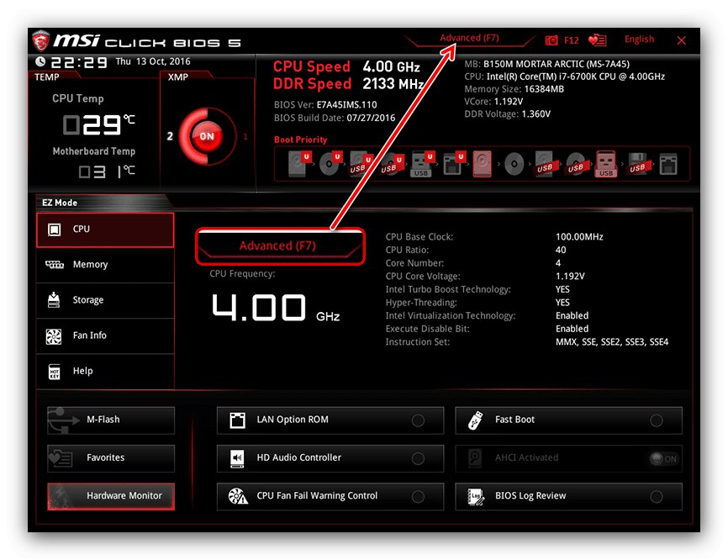
Task: Toggle the AHCI Activated switch
Action: click(664, 459)
